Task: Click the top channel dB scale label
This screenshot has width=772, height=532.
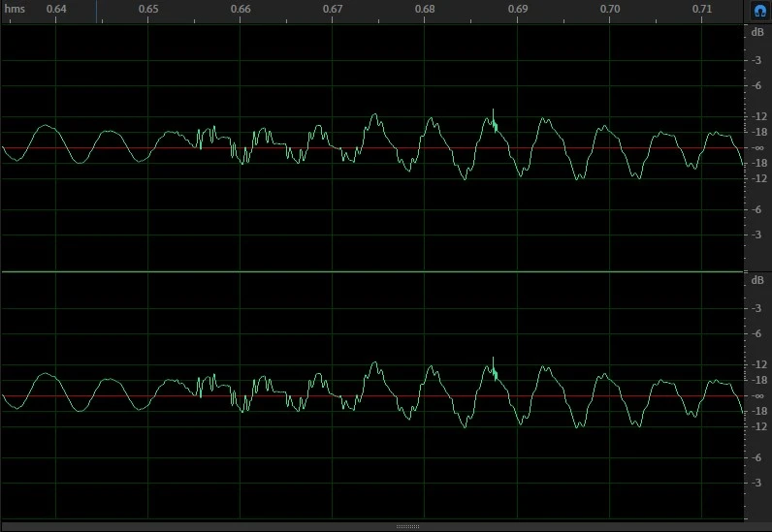Action: (756, 32)
